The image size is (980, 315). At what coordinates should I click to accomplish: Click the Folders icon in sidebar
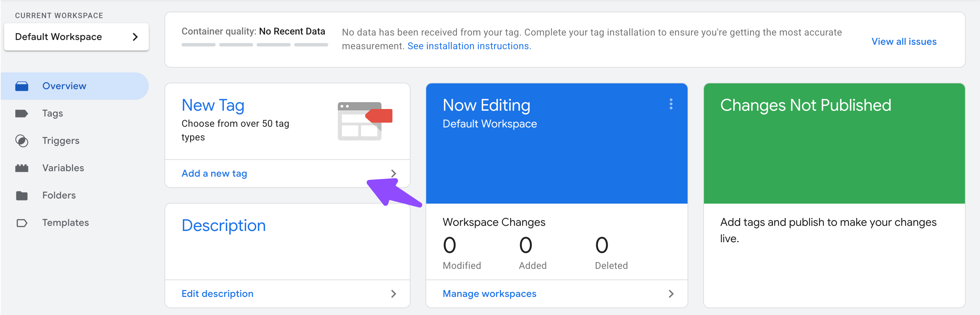[22, 195]
